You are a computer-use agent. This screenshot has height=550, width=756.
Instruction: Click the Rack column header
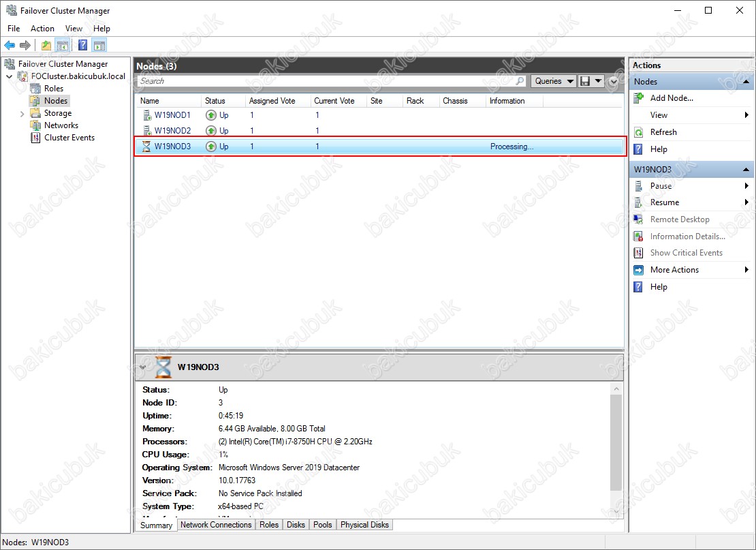tap(420, 101)
